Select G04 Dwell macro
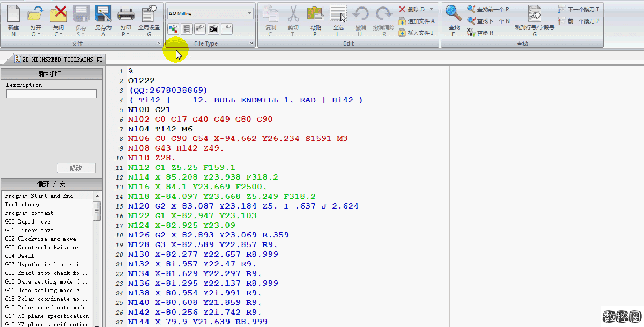Screen dimensions: 644x327 [19, 256]
